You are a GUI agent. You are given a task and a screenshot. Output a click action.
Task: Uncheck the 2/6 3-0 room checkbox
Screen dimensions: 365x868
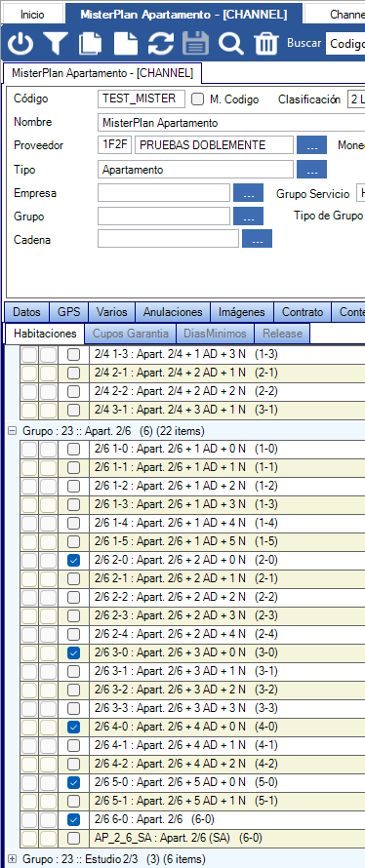[x=73, y=652]
